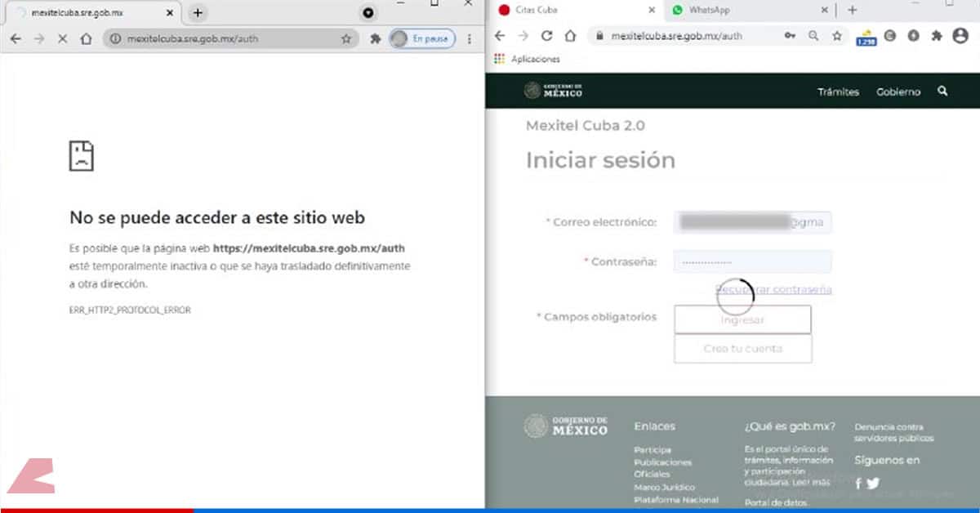The image size is (980, 513).
Task: Click the ERR_HTTP2_PROTOCOL_ERROR text
Action: (x=130, y=310)
